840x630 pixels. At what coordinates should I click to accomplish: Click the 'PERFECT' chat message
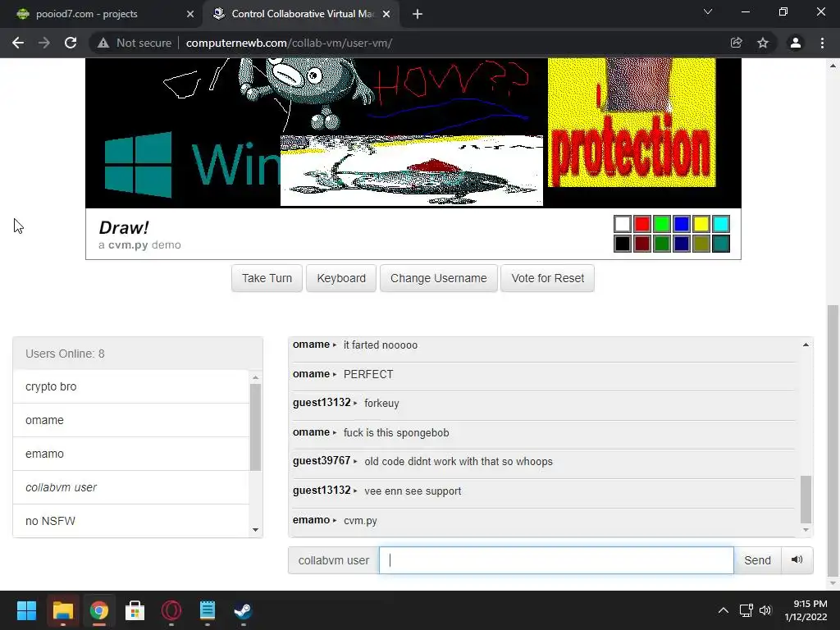[368, 374]
